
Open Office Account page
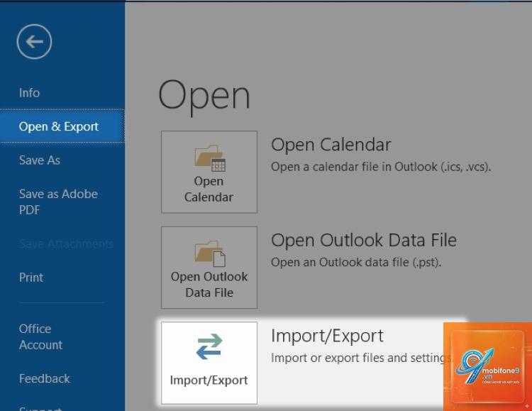tap(40, 336)
